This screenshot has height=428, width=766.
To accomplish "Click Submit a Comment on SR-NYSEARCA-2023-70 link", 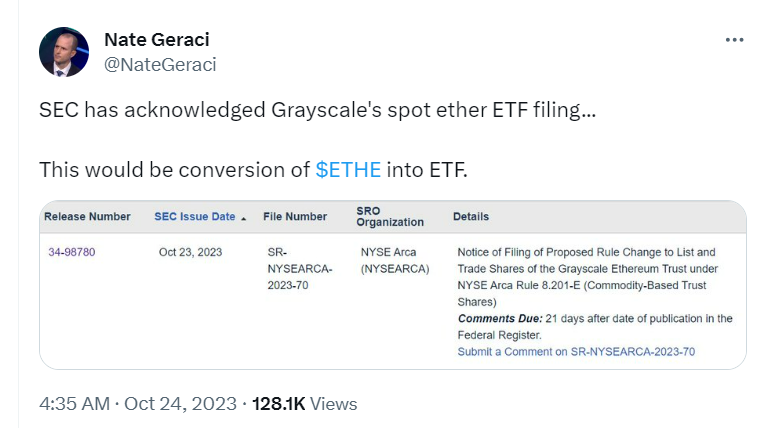I will click(576, 352).
